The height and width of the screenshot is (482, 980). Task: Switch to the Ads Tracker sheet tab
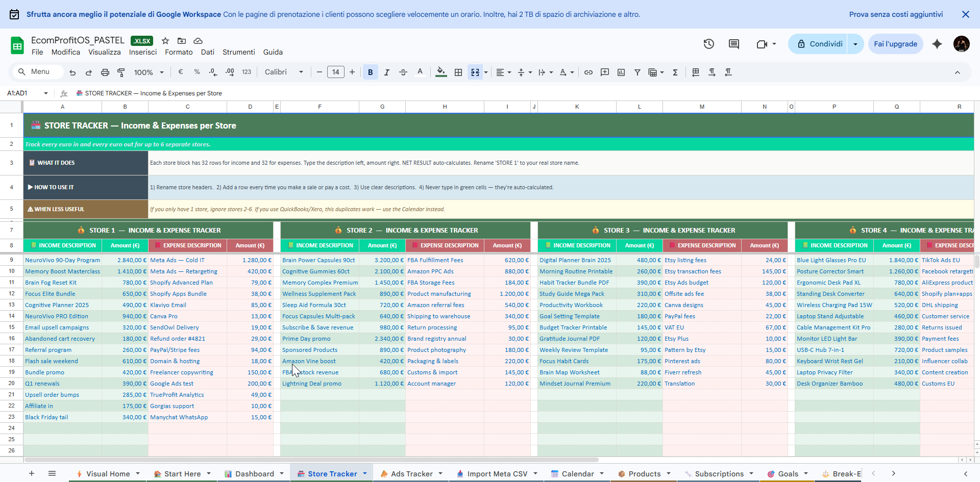411,474
